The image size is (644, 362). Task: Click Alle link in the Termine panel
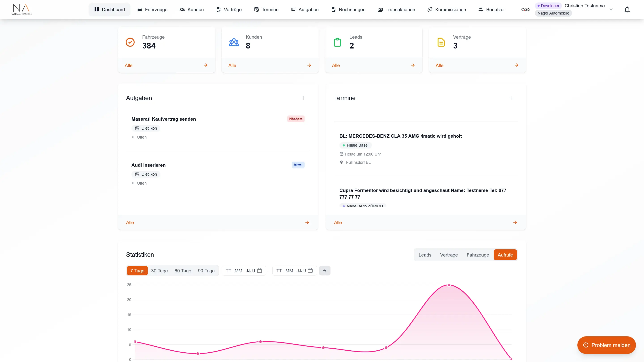(338, 223)
